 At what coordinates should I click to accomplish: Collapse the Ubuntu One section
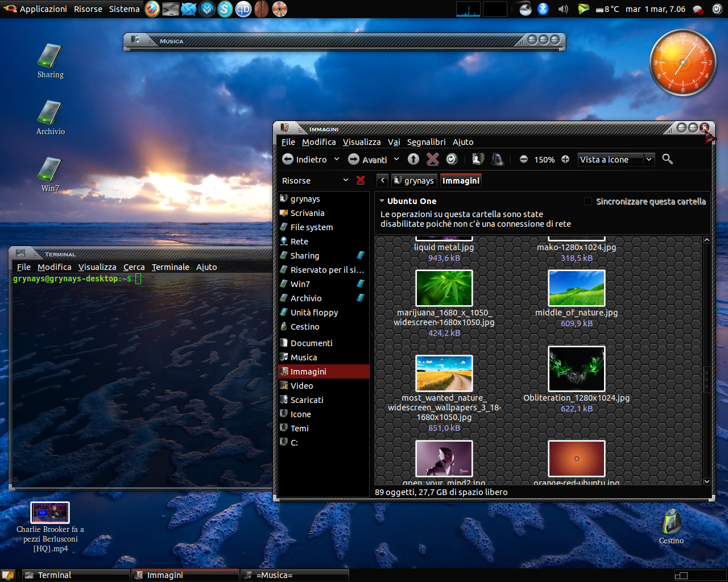[x=382, y=201]
